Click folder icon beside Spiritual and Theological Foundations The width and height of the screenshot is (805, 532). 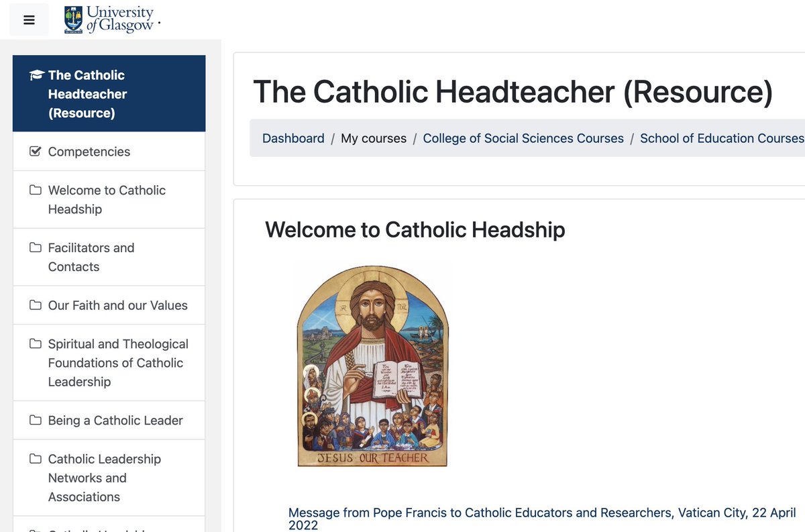pyautogui.click(x=36, y=344)
